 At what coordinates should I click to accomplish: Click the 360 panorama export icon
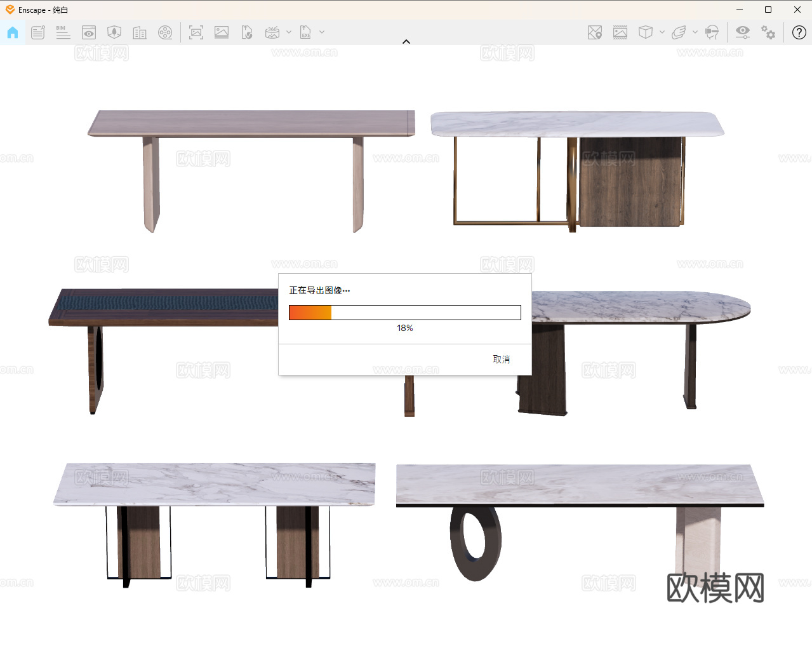point(272,32)
